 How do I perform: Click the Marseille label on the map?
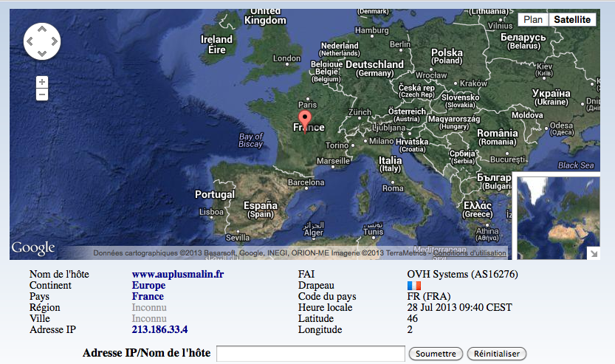333,161
